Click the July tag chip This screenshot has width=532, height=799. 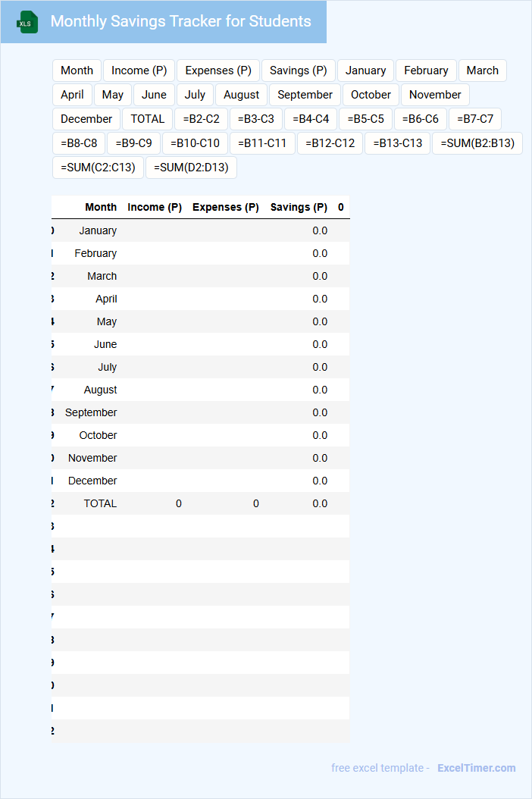(x=195, y=95)
